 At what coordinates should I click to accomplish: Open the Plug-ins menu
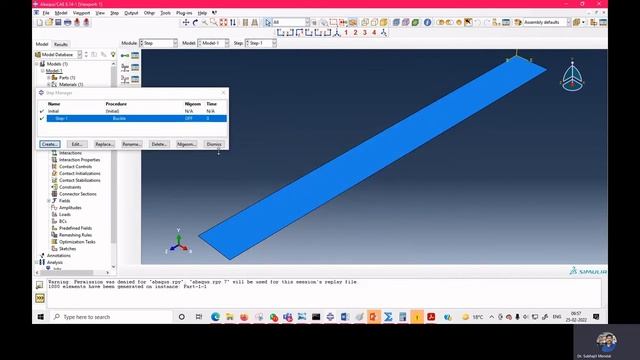pyautogui.click(x=184, y=13)
